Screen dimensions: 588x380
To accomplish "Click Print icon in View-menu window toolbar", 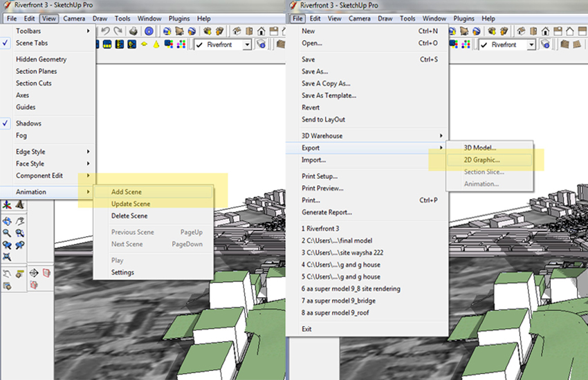I will click(133, 31).
